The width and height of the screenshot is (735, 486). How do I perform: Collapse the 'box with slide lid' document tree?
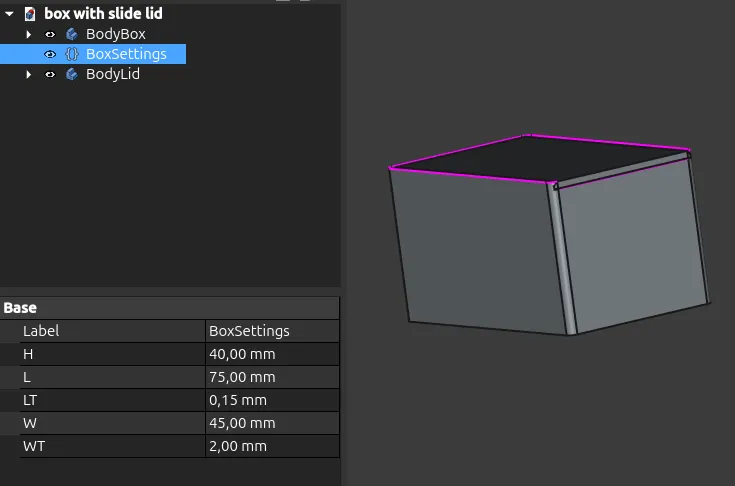pos(9,14)
